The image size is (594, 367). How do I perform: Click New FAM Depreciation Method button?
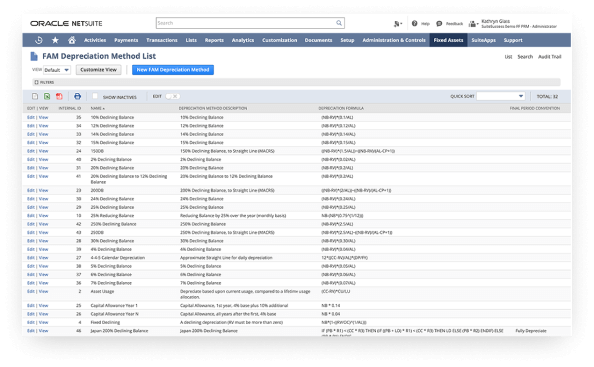pyautogui.click(x=173, y=70)
